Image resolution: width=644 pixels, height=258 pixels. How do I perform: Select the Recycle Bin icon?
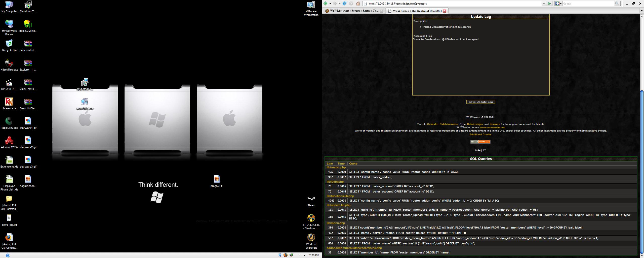point(9,45)
